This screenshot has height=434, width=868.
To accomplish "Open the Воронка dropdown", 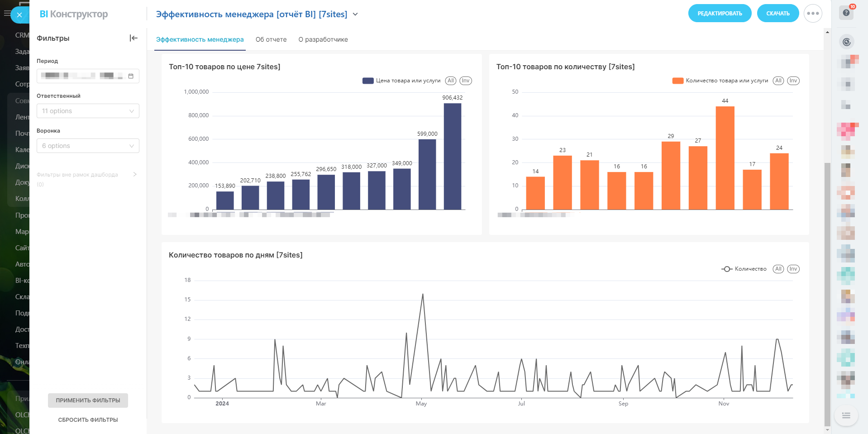I will pos(88,146).
